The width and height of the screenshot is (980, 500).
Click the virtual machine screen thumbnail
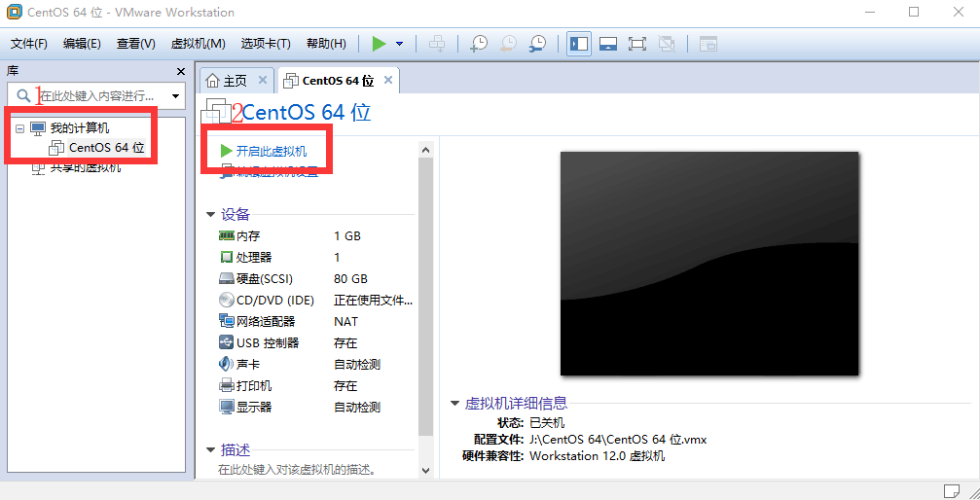click(x=709, y=264)
